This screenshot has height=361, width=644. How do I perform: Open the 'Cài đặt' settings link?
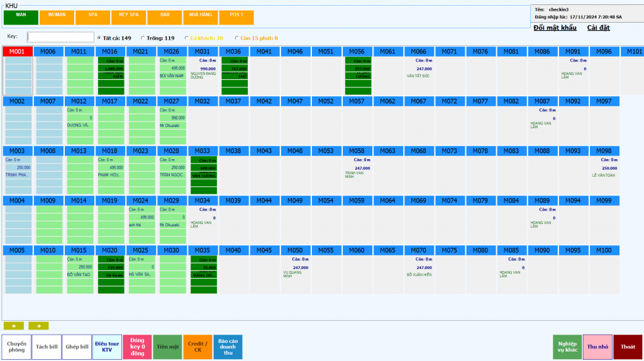(x=598, y=28)
